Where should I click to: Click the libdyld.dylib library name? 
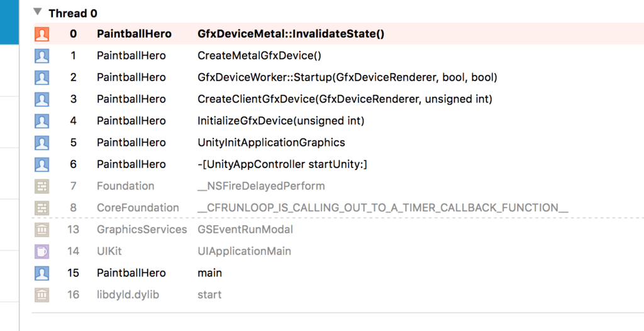(x=128, y=295)
